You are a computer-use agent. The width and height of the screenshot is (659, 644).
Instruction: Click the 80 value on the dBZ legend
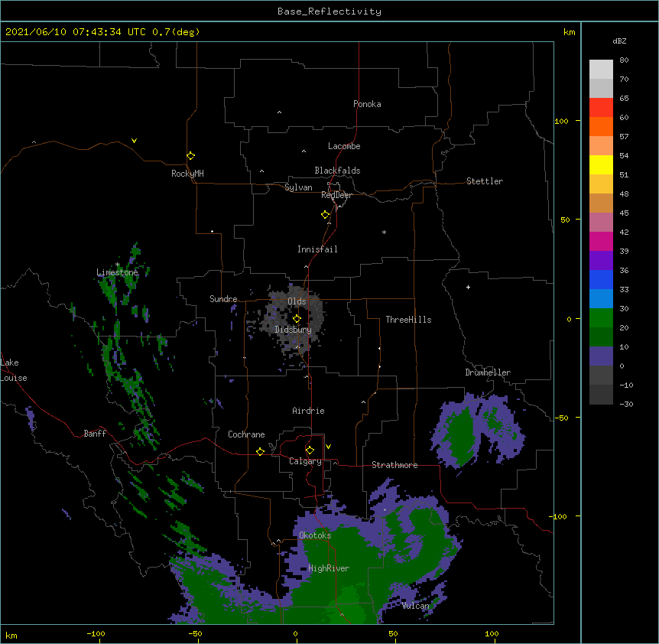pos(624,60)
